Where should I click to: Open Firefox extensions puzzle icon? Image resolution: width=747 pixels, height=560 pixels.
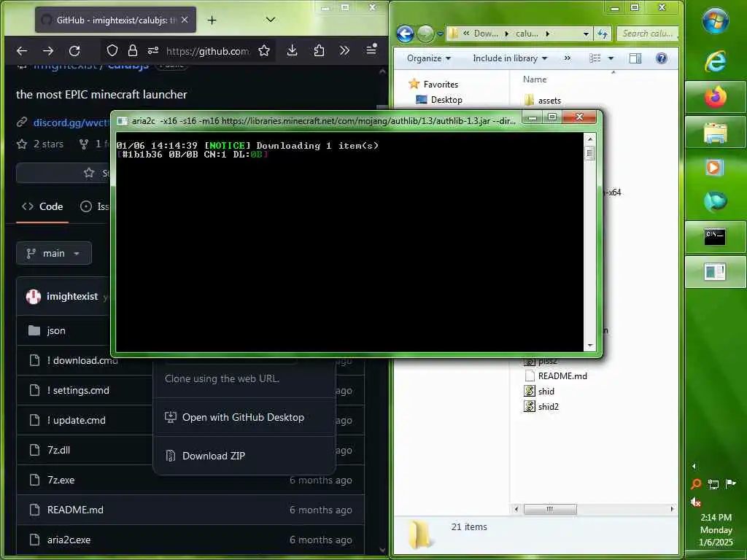click(319, 50)
